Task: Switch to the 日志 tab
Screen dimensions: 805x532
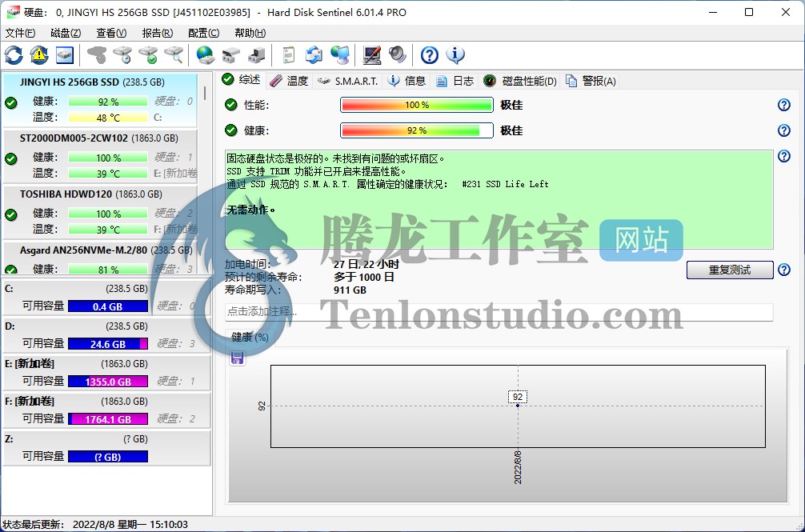Action: [455, 81]
